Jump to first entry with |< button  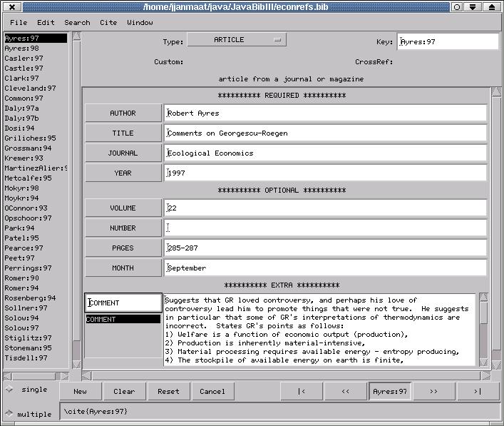[302, 391]
